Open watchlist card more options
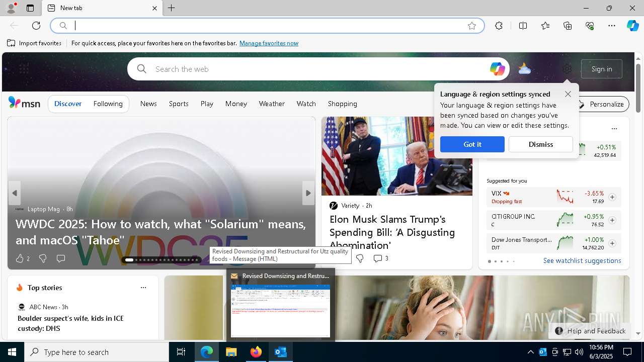Viewport: 644px width, 362px height. pyautogui.click(x=614, y=129)
